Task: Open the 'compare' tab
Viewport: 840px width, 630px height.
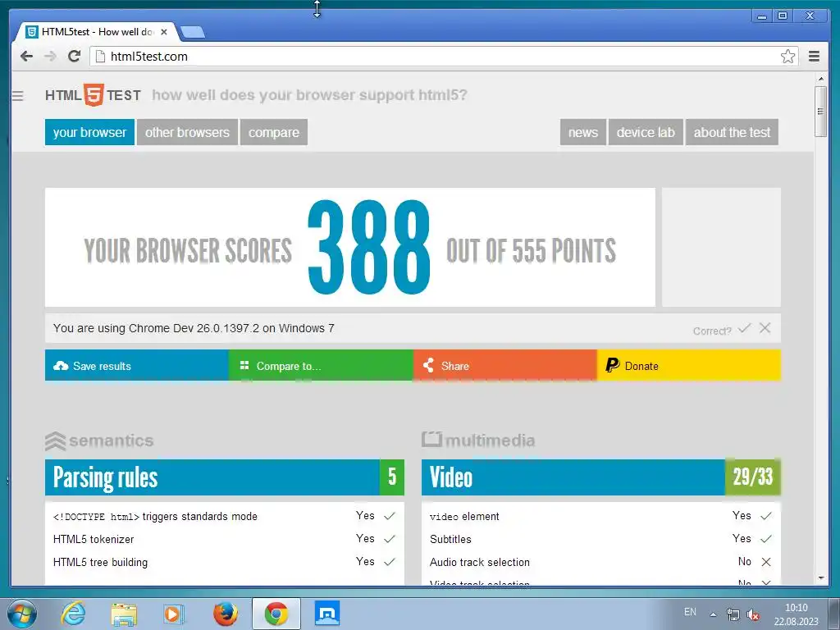Action: tap(274, 132)
